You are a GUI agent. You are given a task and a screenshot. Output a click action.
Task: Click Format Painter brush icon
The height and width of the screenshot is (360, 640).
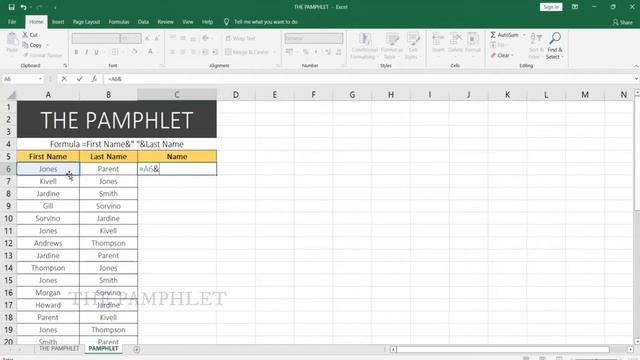click(25, 55)
